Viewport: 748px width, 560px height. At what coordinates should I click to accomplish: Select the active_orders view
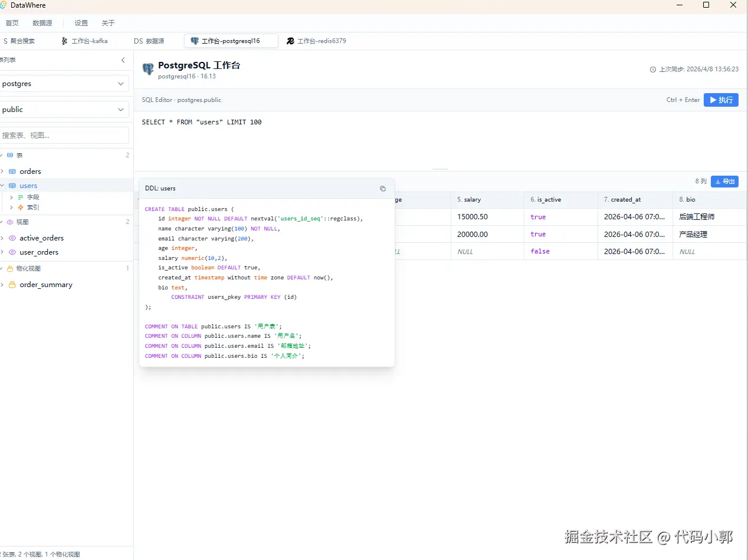click(x=41, y=238)
